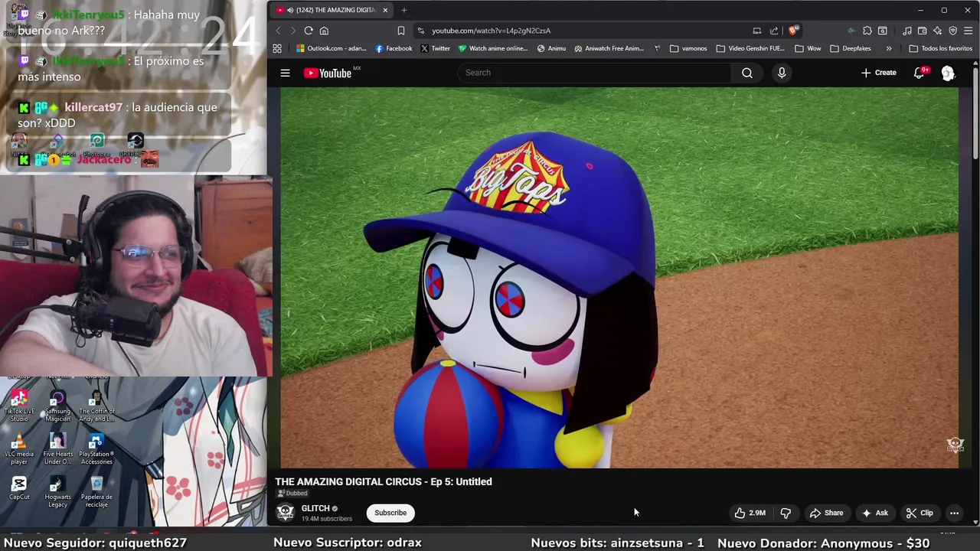Open Samsung Magician desktop shortcut
Image resolution: width=980 pixels, height=551 pixels.
[x=57, y=406]
